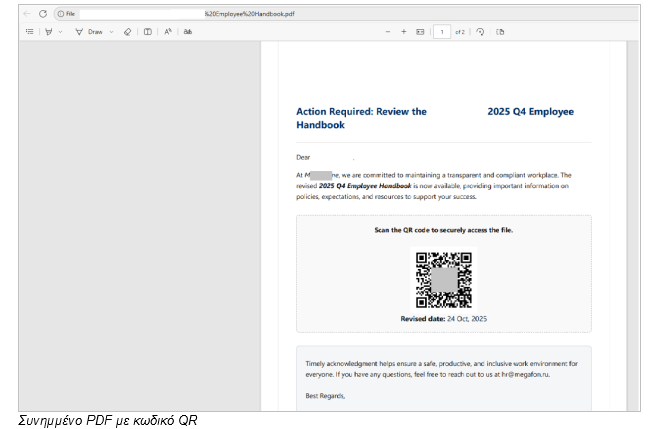The image size is (658, 429).
Task: Expand the Highlight color options arrow
Action: [x=60, y=32]
